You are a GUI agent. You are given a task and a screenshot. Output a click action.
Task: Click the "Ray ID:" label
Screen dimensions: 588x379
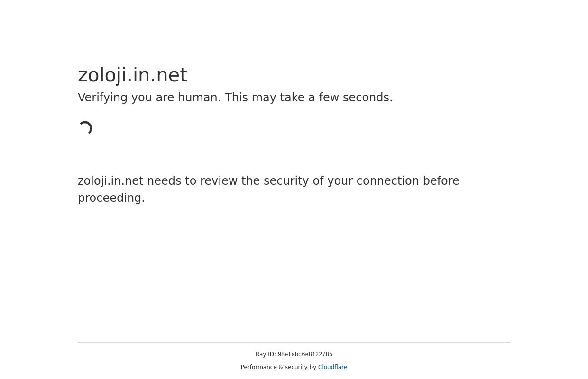click(x=266, y=354)
